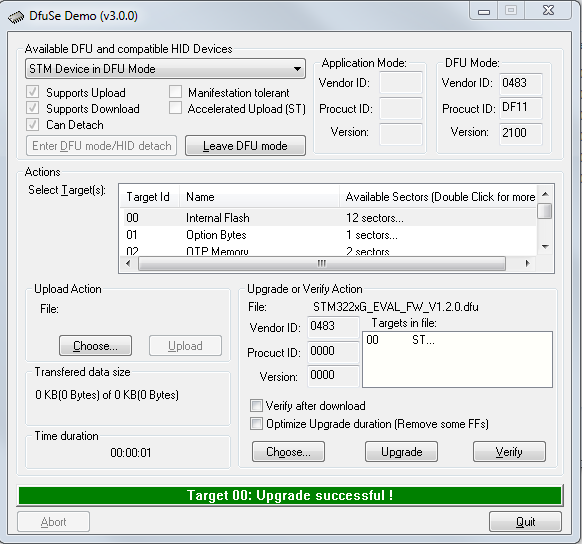Click the Target Id column header
Screen dimensions: 582x544
point(150,197)
